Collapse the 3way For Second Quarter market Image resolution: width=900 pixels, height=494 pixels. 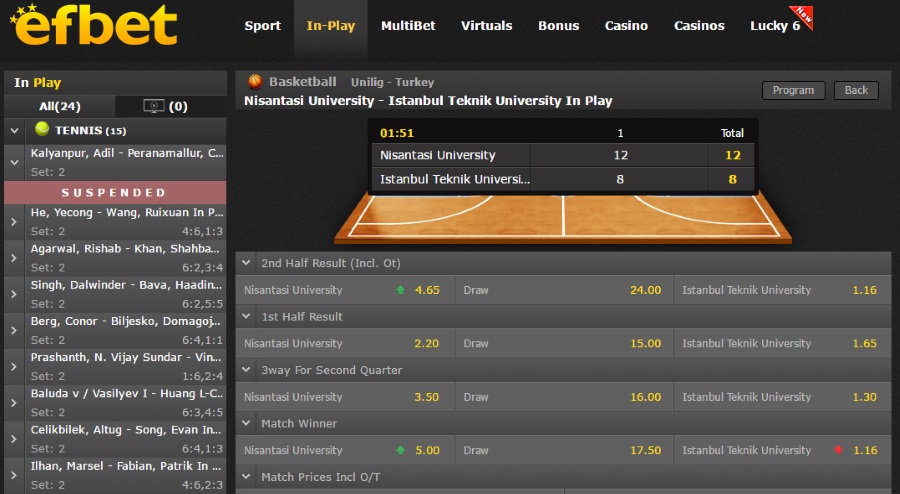coord(246,369)
